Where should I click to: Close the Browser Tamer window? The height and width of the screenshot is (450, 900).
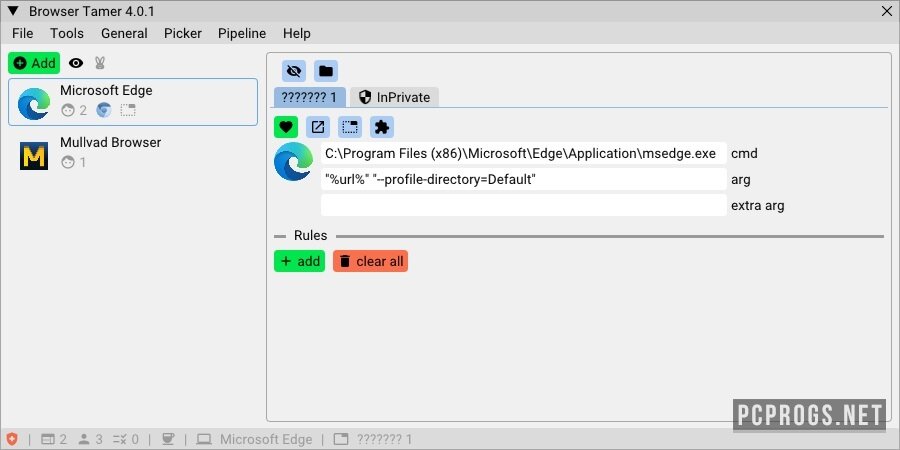[886, 11]
